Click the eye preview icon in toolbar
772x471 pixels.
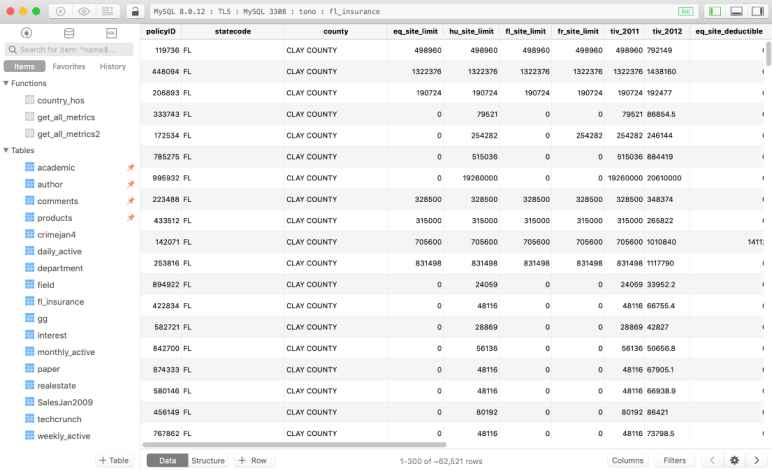pos(84,11)
